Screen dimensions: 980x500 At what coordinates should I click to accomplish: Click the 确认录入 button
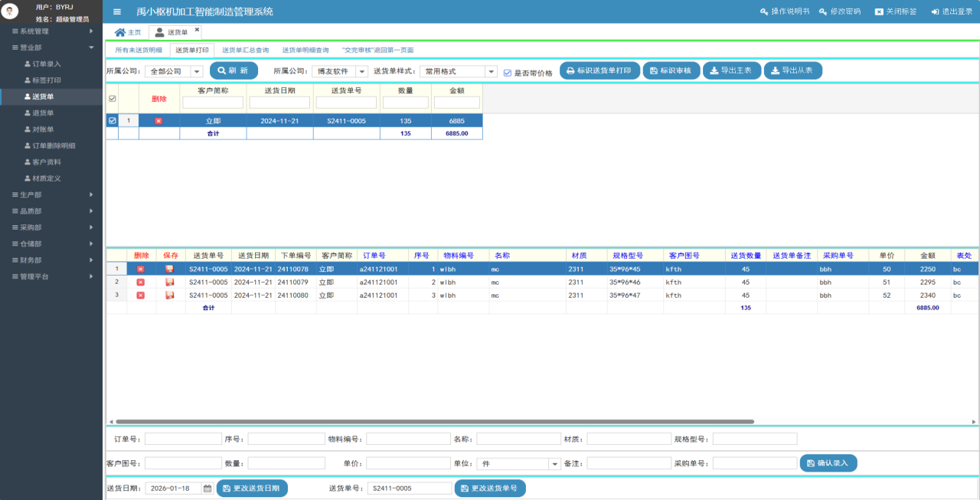tap(828, 463)
